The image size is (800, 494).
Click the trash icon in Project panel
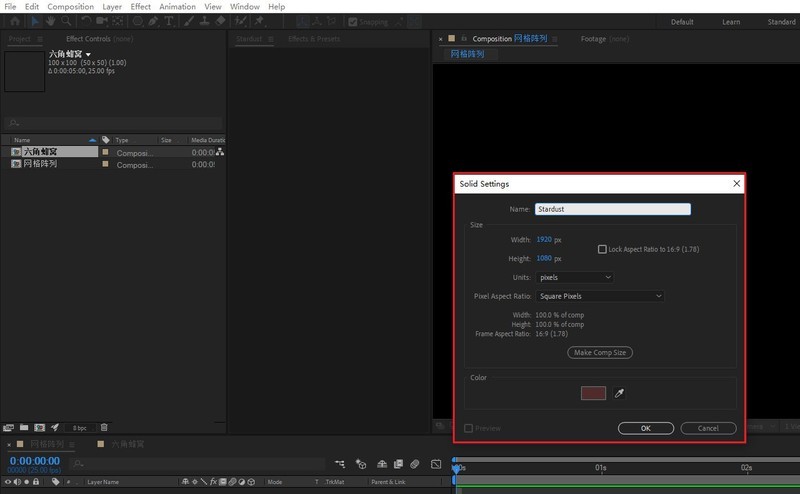click(103, 427)
